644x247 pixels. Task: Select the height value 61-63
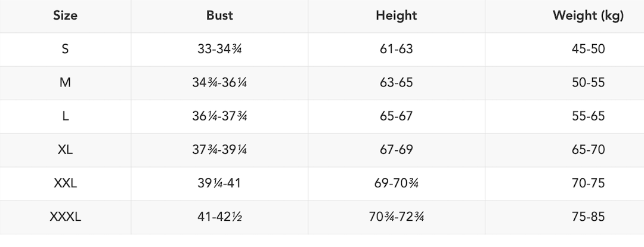coord(396,50)
